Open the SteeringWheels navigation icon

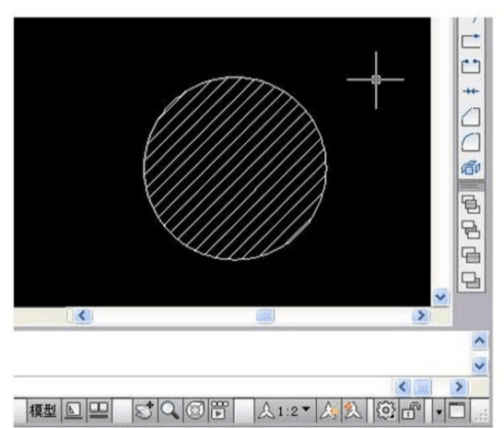[195, 410]
